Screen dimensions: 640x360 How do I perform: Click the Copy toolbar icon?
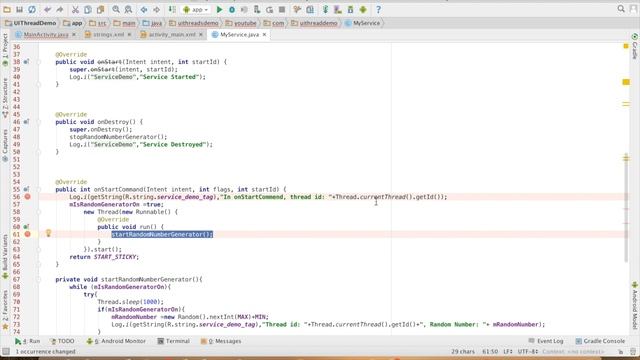coord(88,9)
